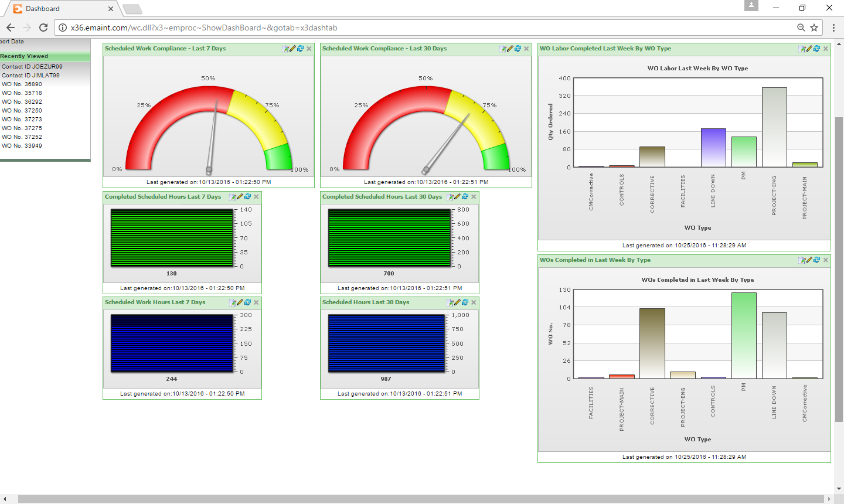Close the Dashboard browser tab
The width and height of the screenshot is (844, 504).
111,9
